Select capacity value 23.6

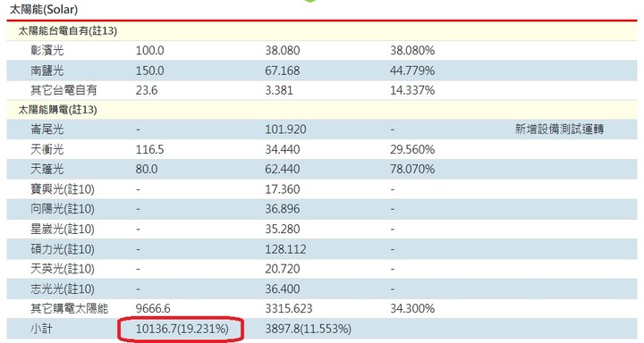pos(147,90)
